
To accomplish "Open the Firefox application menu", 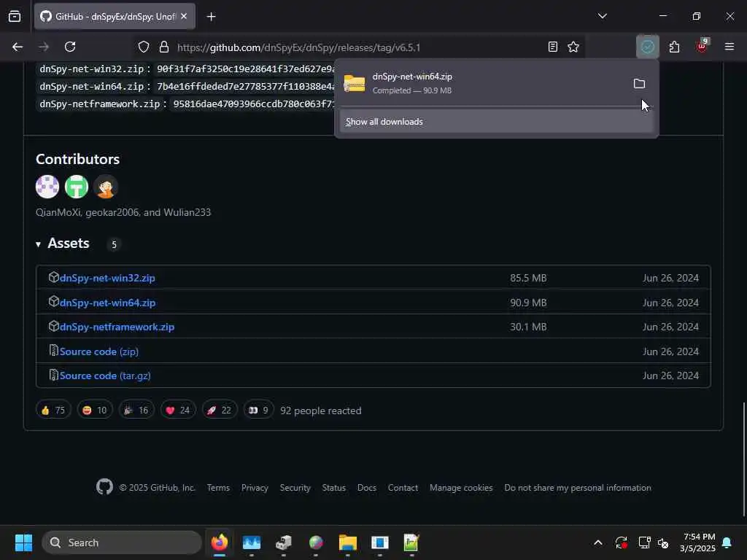I will pos(729,47).
